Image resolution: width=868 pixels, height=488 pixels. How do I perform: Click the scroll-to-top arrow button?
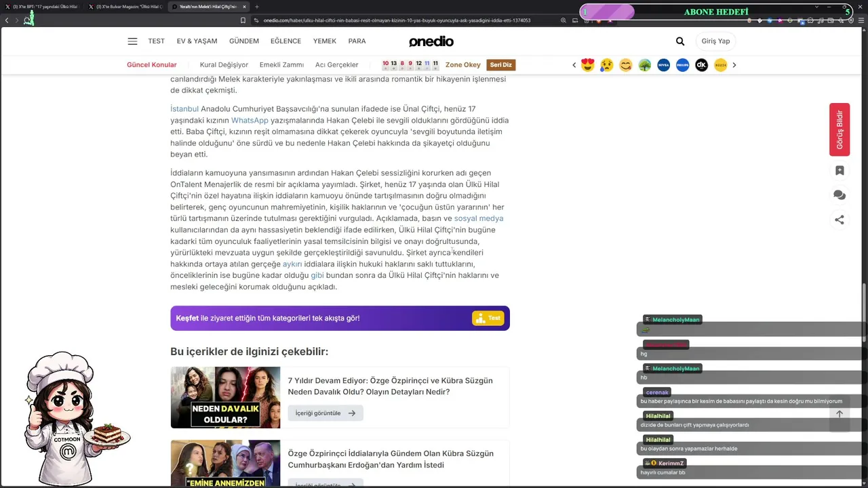pos(840,414)
